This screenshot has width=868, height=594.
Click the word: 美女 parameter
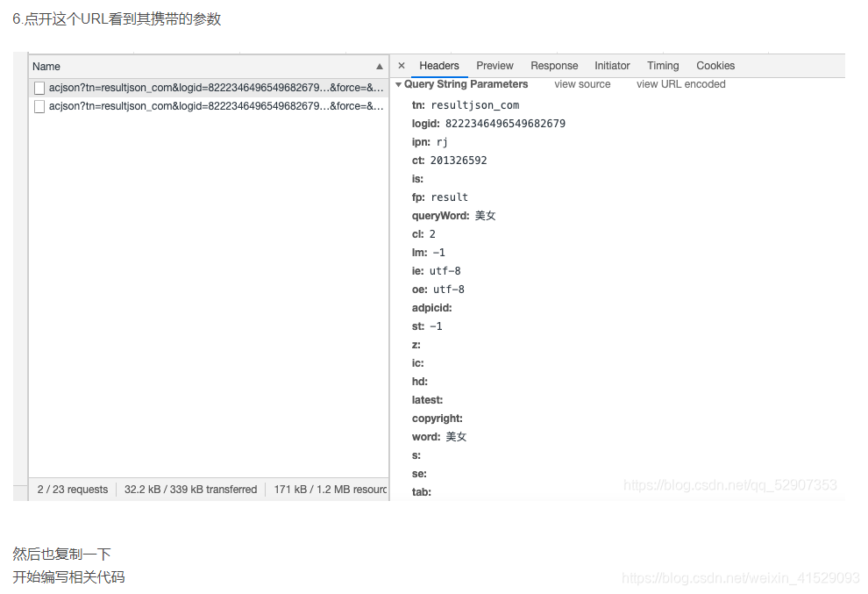pyautogui.click(x=439, y=437)
